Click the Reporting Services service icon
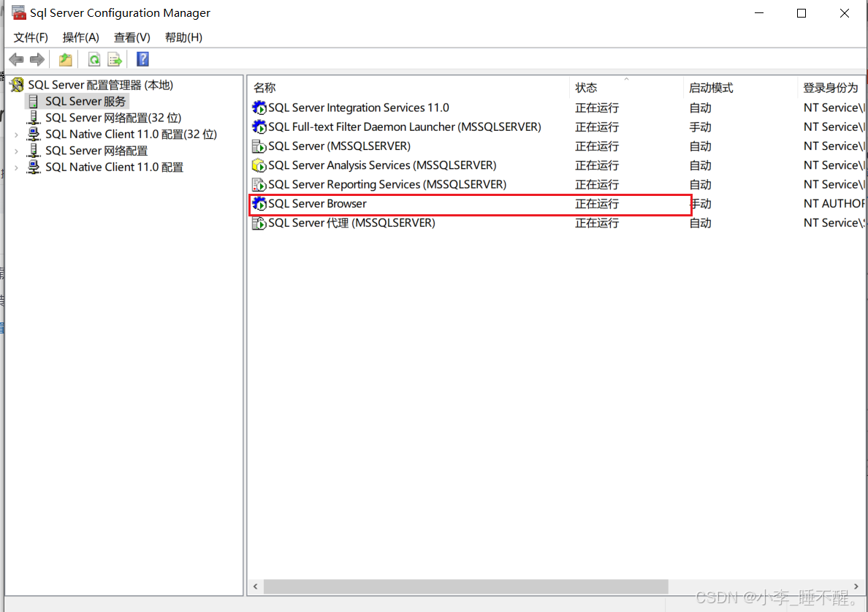This screenshot has height=612, width=868. pos(259,184)
